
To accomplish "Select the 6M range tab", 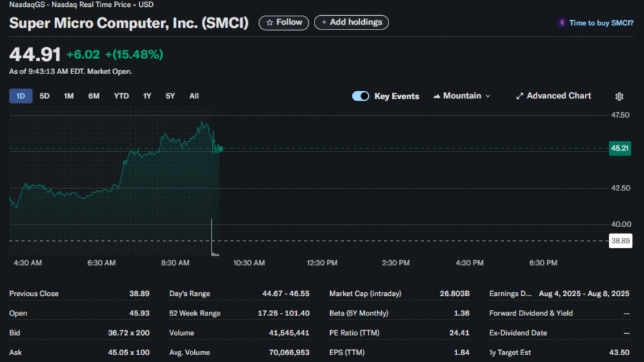I will tap(94, 96).
